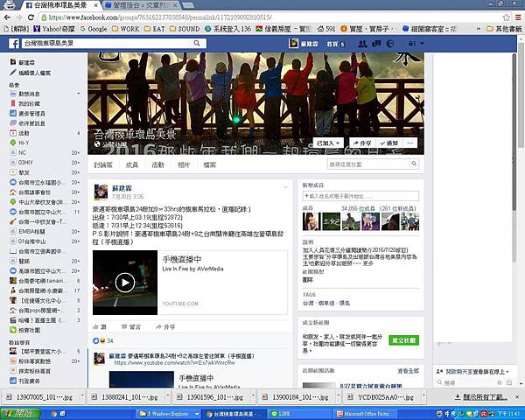525x420 pixels.
Task: Click the magnifier icon in Facebook search bar
Action: click(x=197, y=43)
